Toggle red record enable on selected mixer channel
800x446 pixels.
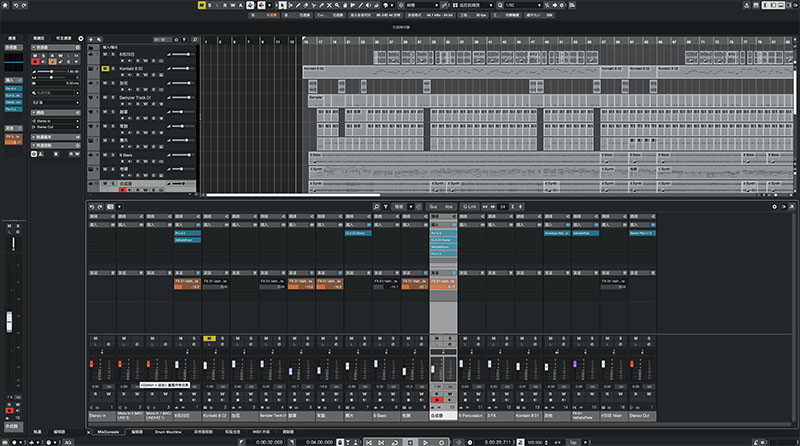click(437, 400)
